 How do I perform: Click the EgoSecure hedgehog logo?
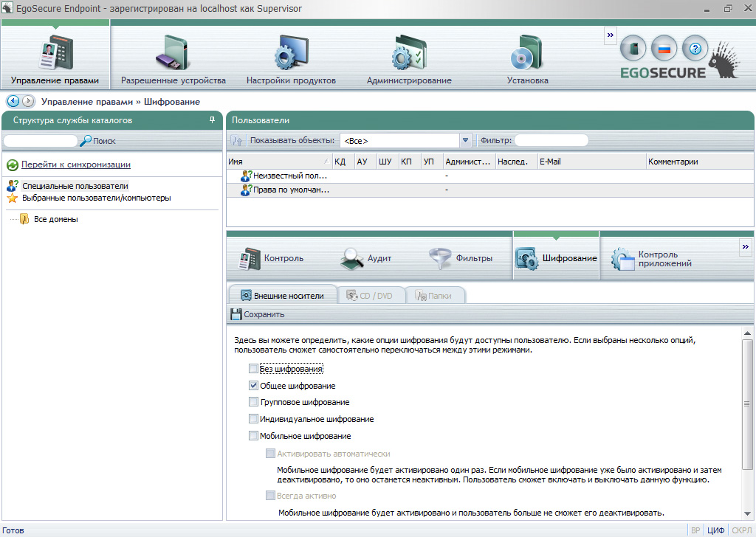click(724, 61)
